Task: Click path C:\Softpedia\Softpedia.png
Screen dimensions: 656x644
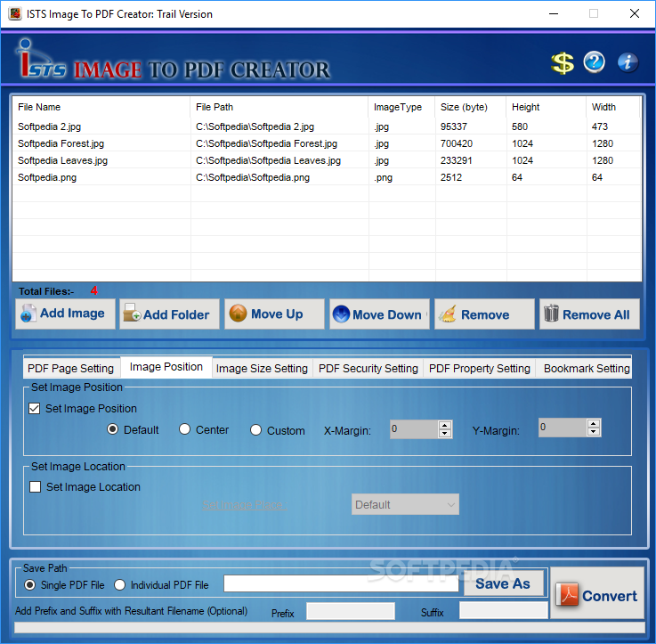Action: [253, 177]
